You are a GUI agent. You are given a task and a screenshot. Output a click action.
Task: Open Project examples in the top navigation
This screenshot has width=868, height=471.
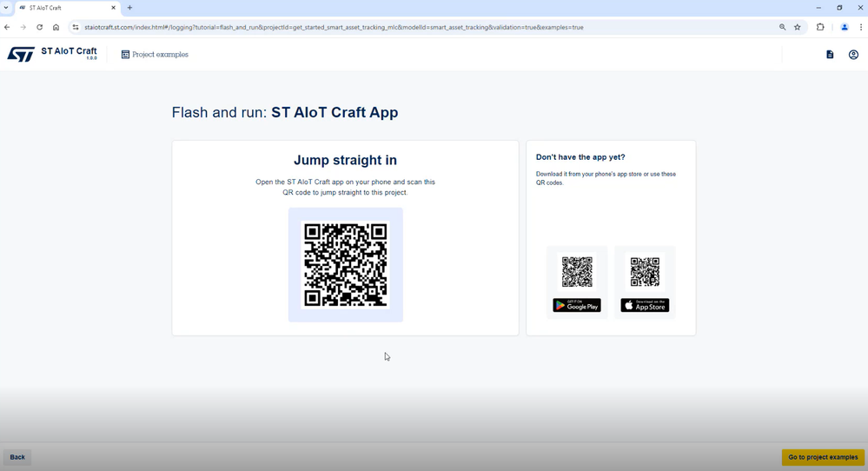click(155, 54)
